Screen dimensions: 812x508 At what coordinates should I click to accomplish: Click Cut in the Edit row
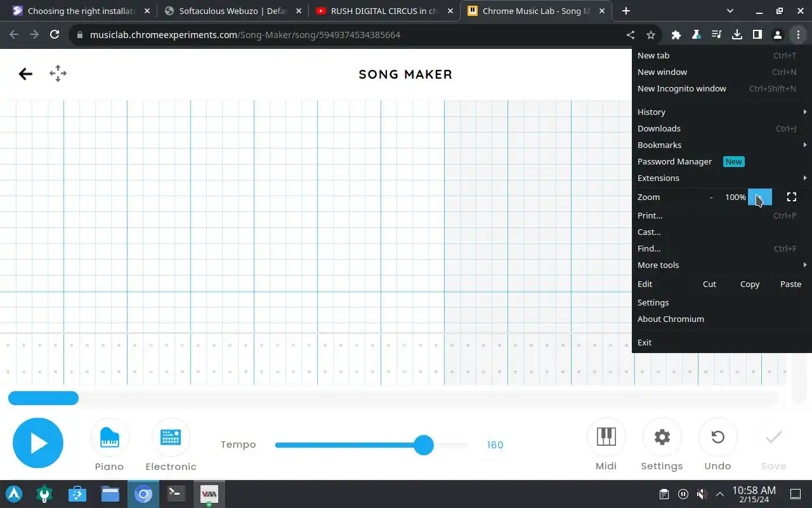[709, 284]
